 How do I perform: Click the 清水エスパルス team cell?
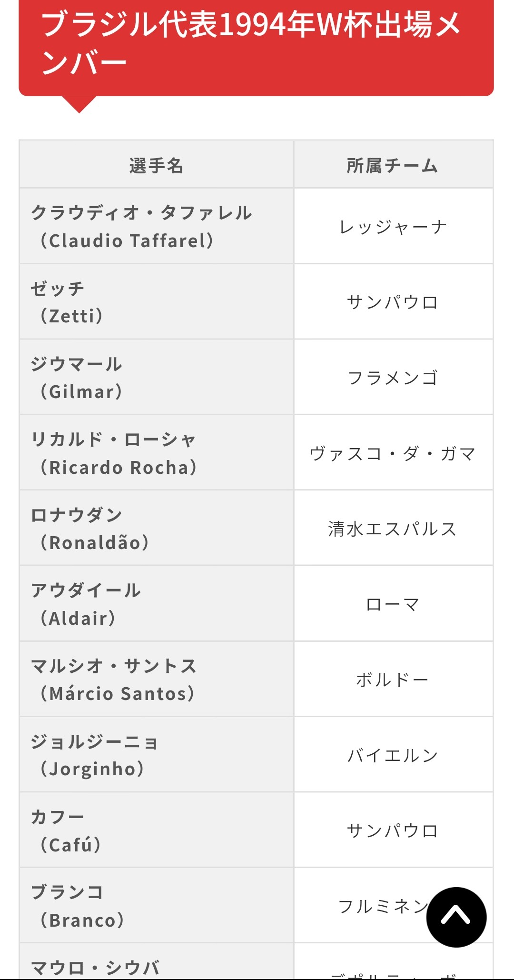pyautogui.click(x=393, y=529)
